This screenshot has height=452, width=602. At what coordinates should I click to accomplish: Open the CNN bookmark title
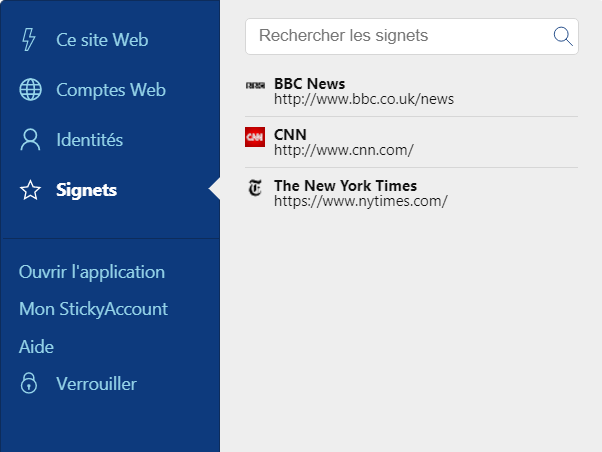pos(290,135)
